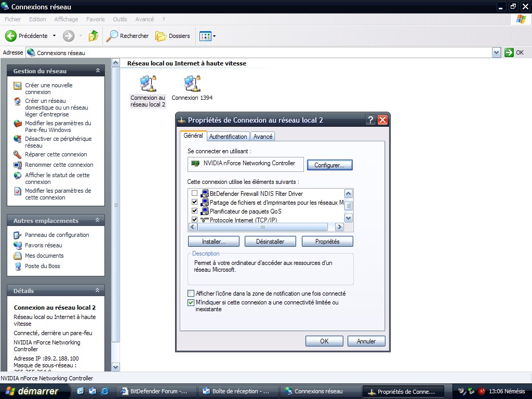Screen dimensions: 532x399
Task: Click Créer une nouvelle connexion
Action: [48, 88]
